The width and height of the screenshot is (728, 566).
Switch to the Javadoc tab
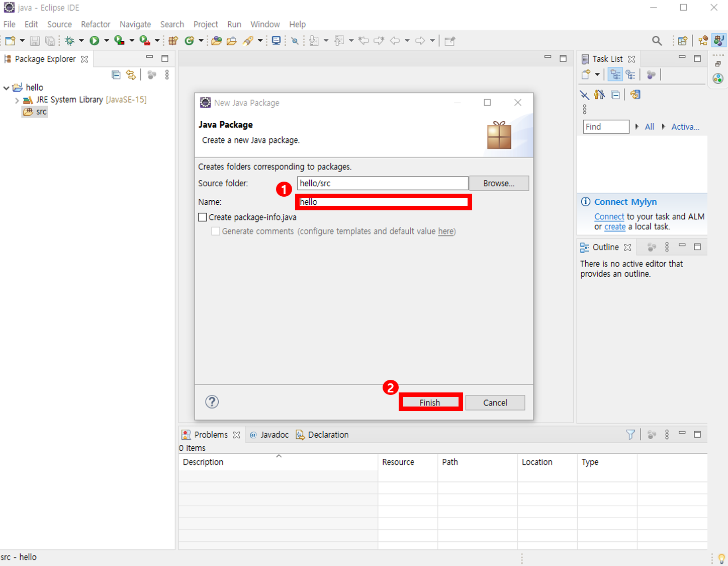click(269, 435)
